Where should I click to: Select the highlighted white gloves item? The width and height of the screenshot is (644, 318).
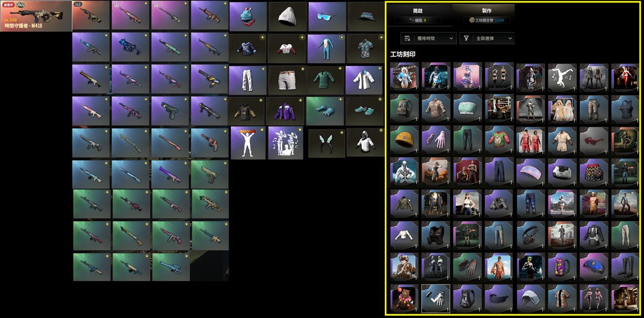[436, 299]
